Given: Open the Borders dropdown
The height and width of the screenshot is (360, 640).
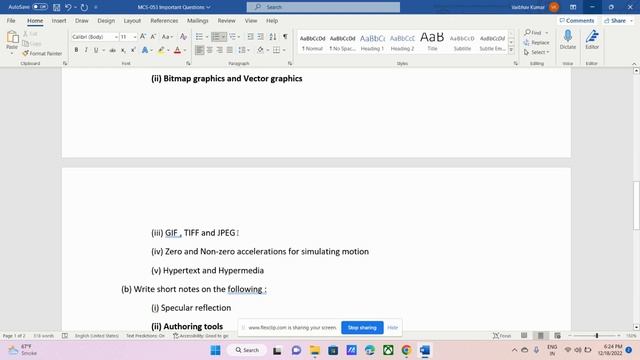Looking at the screenshot, I should click(284, 50).
